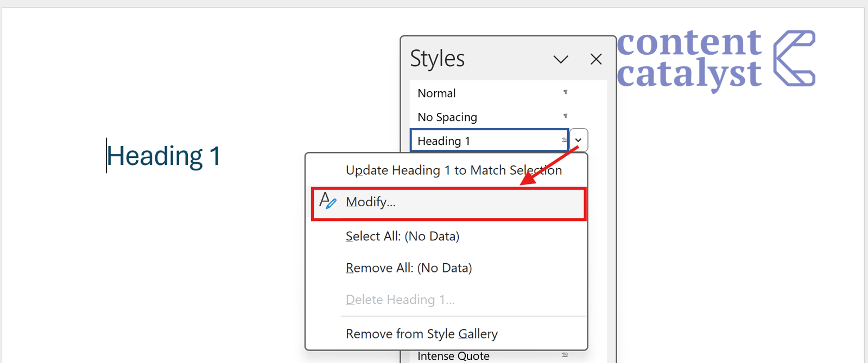Select the Heading 1 style entry
Screen dimensions: 868x363
pyautogui.click(x=489, y=141)
